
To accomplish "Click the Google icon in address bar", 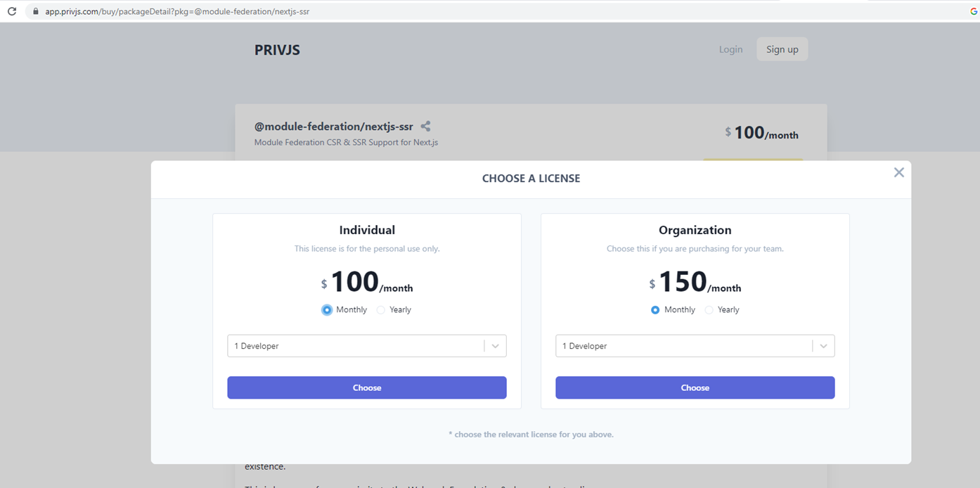I will coord(974,11).
